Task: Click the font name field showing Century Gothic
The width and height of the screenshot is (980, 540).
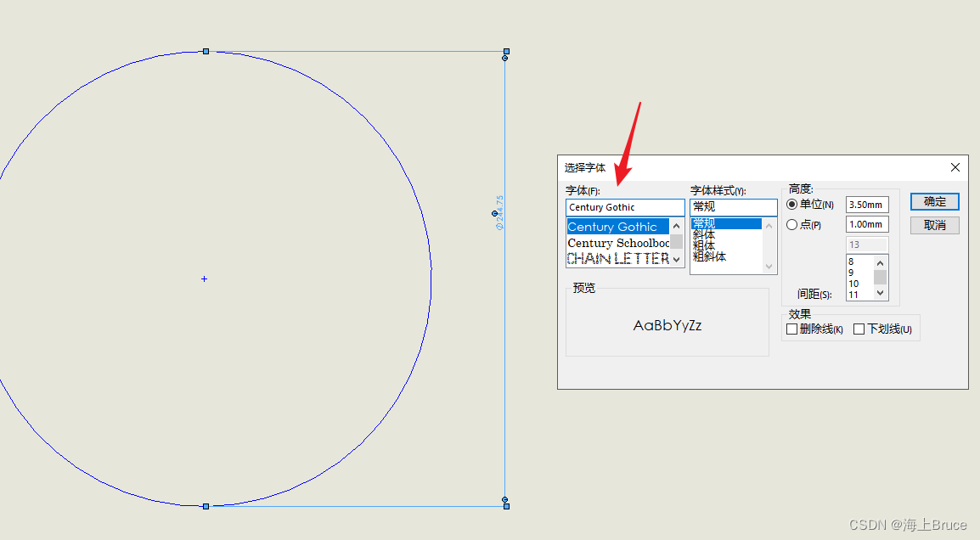Action: pos(625,207)
